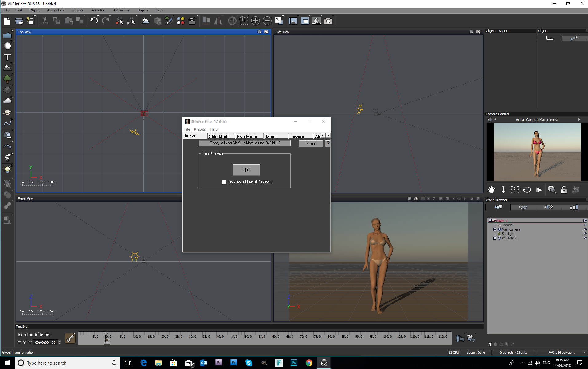This screenshot has width=588, height=369.
Task: Open the atmosphere editor icon in toolbar
Action: pos(146,21)
